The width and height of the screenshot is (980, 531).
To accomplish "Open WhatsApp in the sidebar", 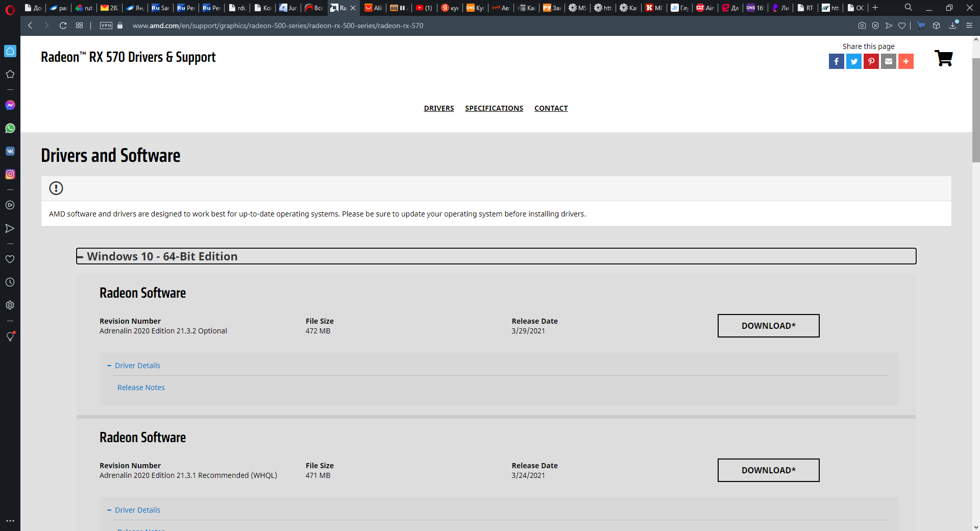I will (x=10, y=128).
